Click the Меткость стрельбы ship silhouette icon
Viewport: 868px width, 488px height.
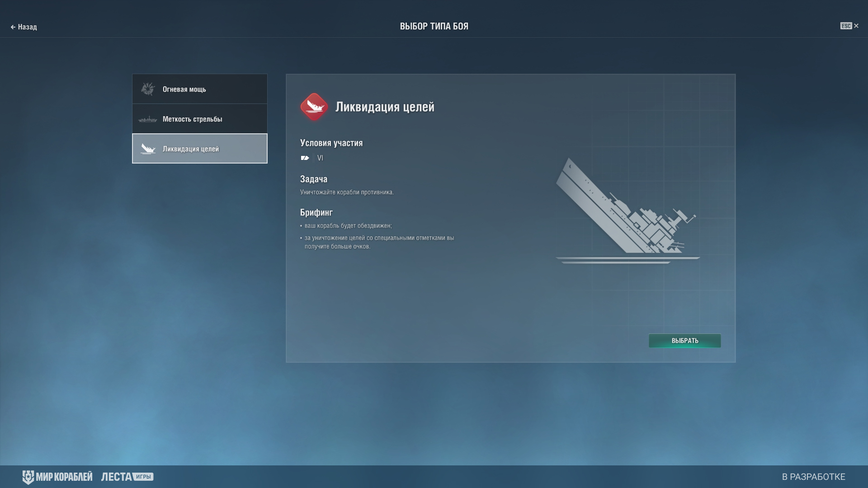148,119
